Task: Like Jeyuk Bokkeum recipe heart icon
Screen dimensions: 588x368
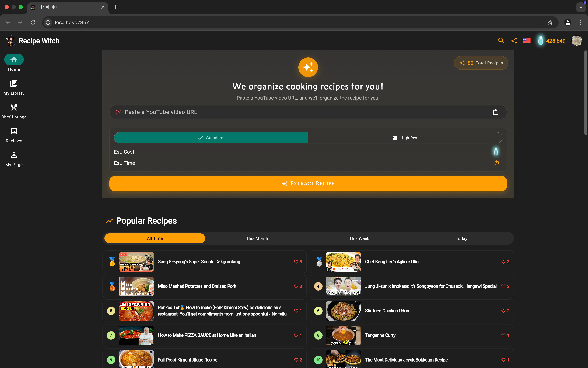Action: 503,360
